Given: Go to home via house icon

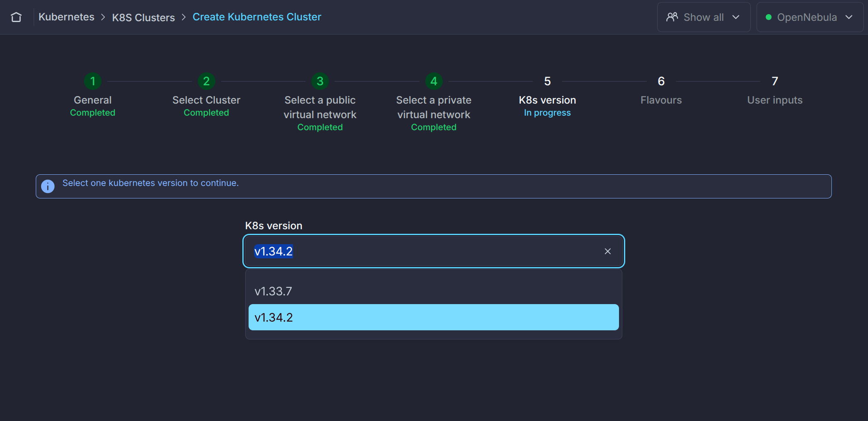Looking at the screenshot, I should click(x=16, y=17).
